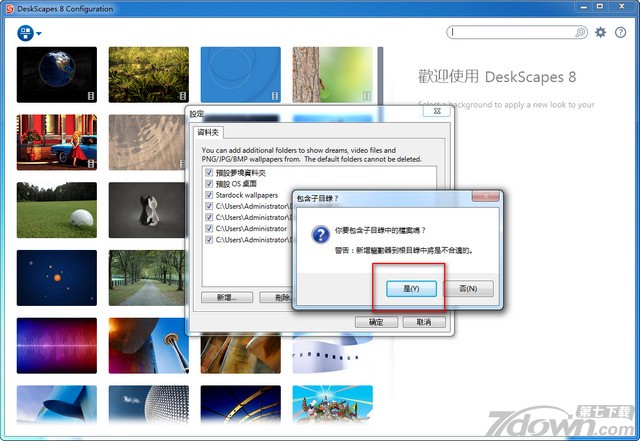Choose 是(Y) to include subdirectories
This screenshot has height=441, width=640.
click(x=411, y=289)
